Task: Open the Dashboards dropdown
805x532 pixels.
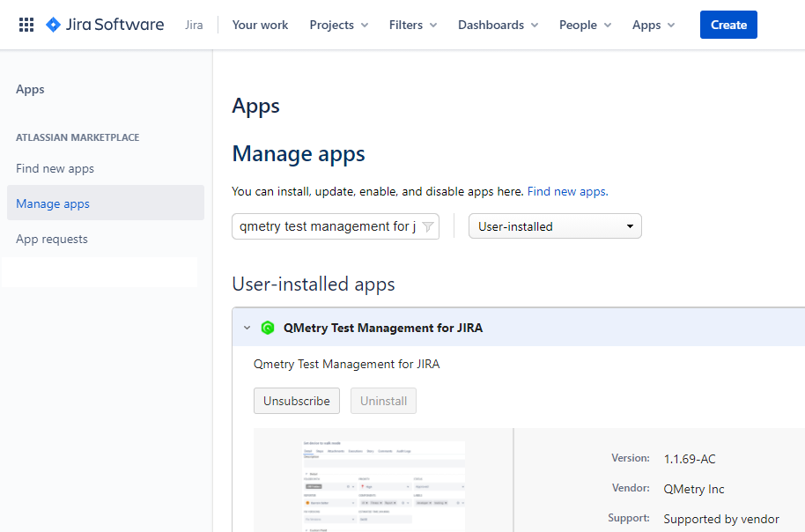Action: pos(498,25)
